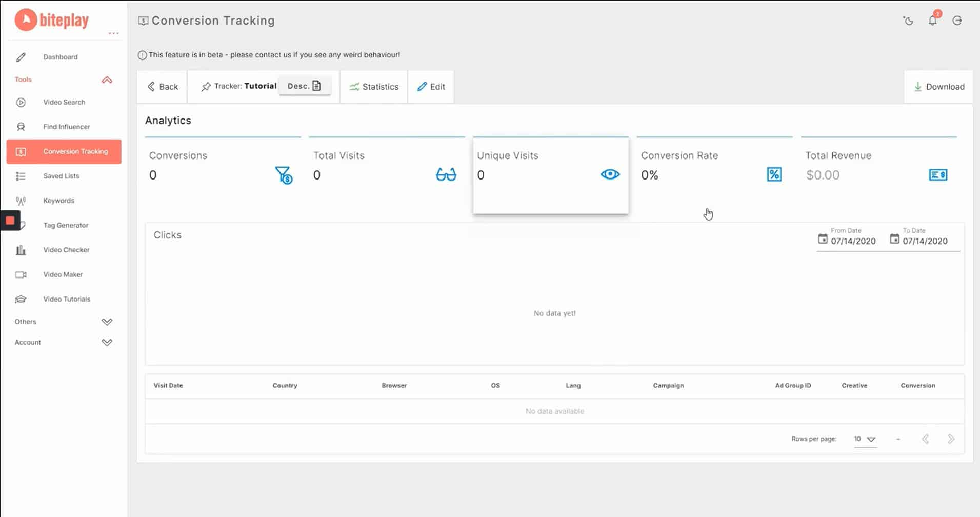Open the sidebar three-dots menu
The height and width of the screenshot is (517, 980).
click(114, 33)
